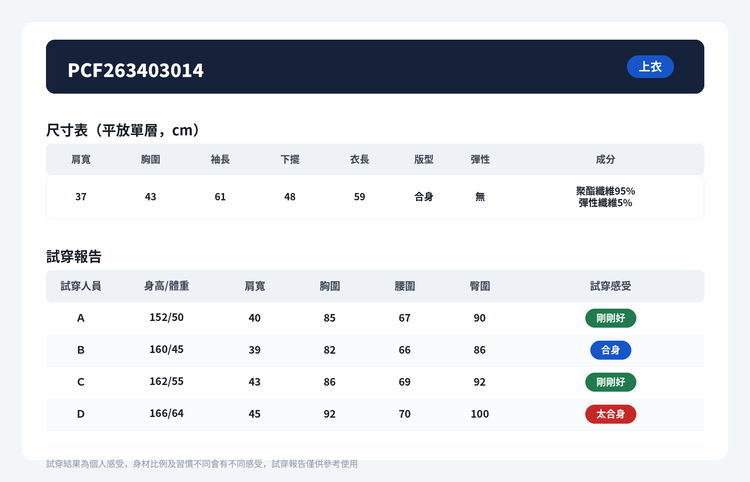Click the 試穿報告 section heading
Screen dimensions: 750x482
[x=74, y=257]
